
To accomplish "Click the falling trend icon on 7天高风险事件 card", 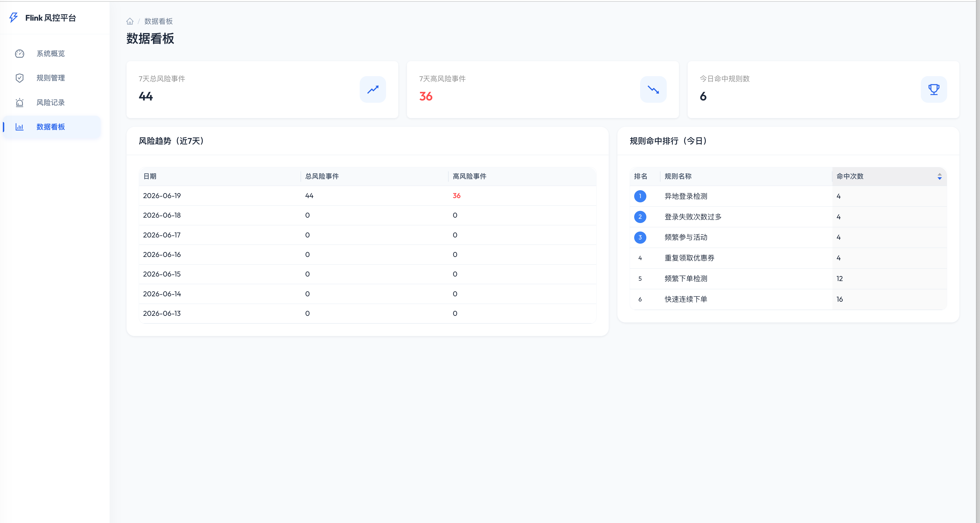I will pyautogui.click(x=653, y=89).
